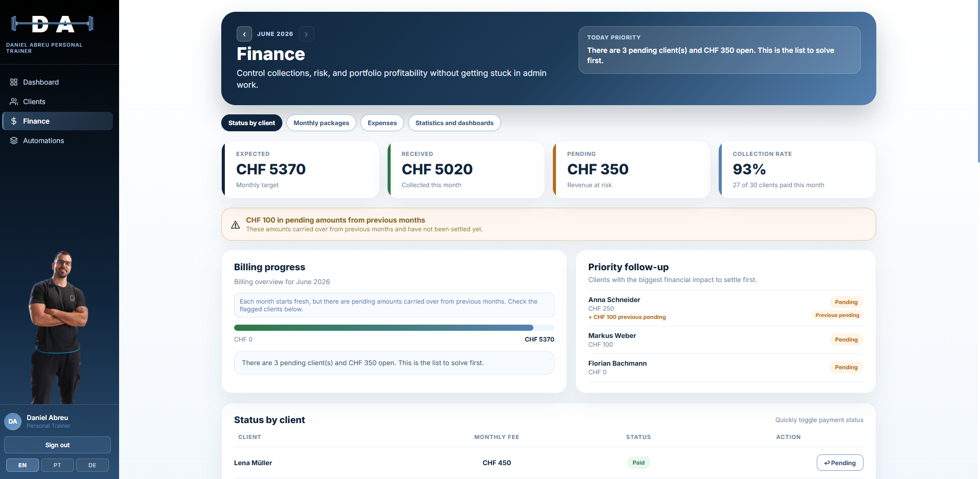Viewport: 980px width, 479px height.
Task: Click the page vertical scrollbar
Action: (978, 82)
